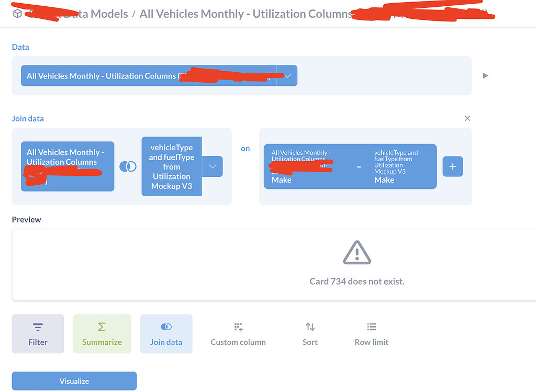Add a Row limit step
This screenshot has width=536, height=392.
click(371, 334)
